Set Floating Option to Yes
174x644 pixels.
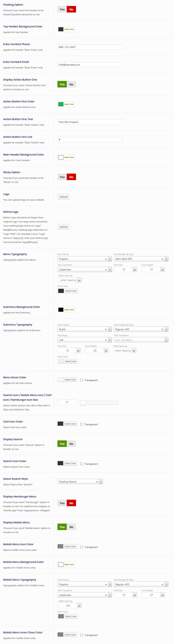point(62,10)
